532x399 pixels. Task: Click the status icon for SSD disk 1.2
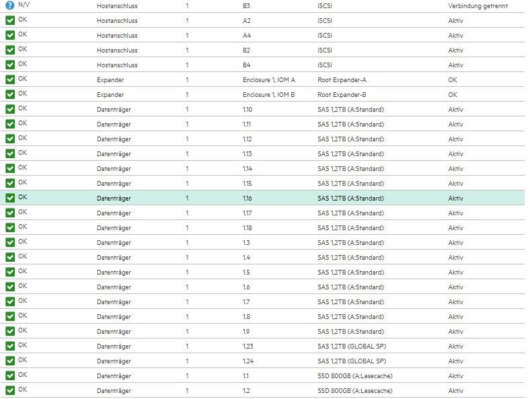click(x=10, y=391)
